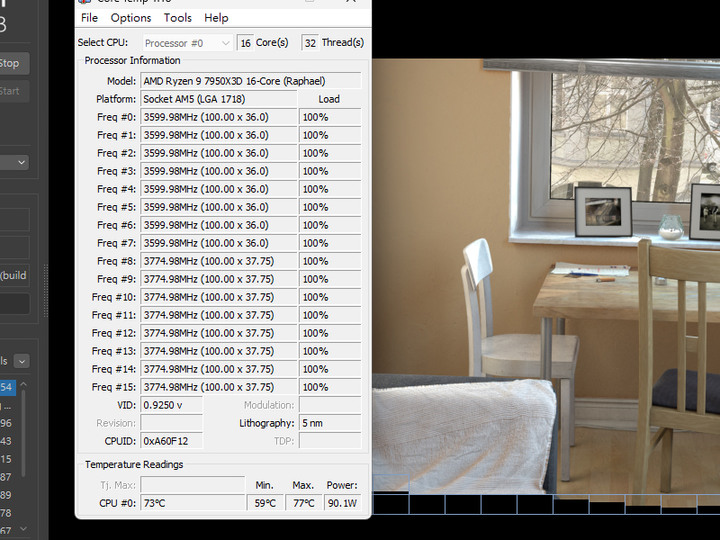720x540 pixels.
Task: Select the highlighted 54 row in the list
Action: (x=8, y=387)
